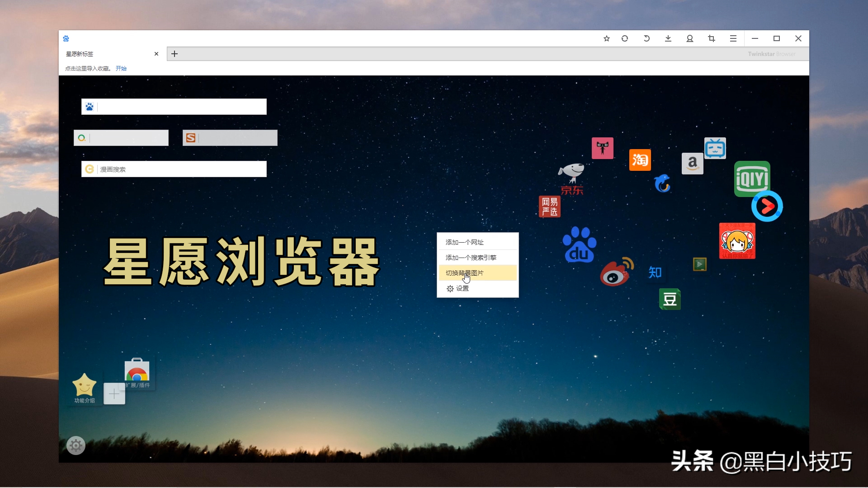Click the 漫画搜索 search box

click(181, 169)
